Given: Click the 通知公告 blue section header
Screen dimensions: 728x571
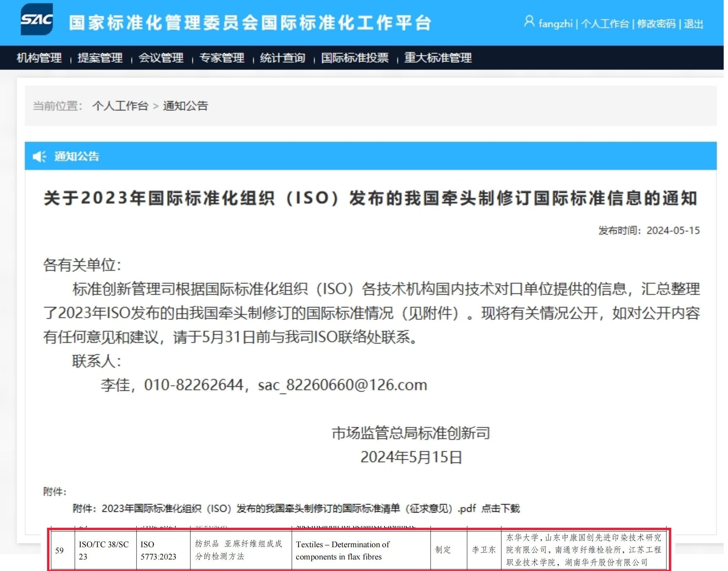Looking at the screenshot, I should click(76, 156).
